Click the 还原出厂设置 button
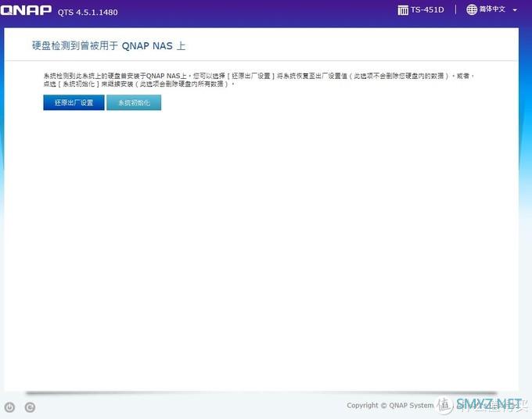532x419 pixels. (74, 102)
